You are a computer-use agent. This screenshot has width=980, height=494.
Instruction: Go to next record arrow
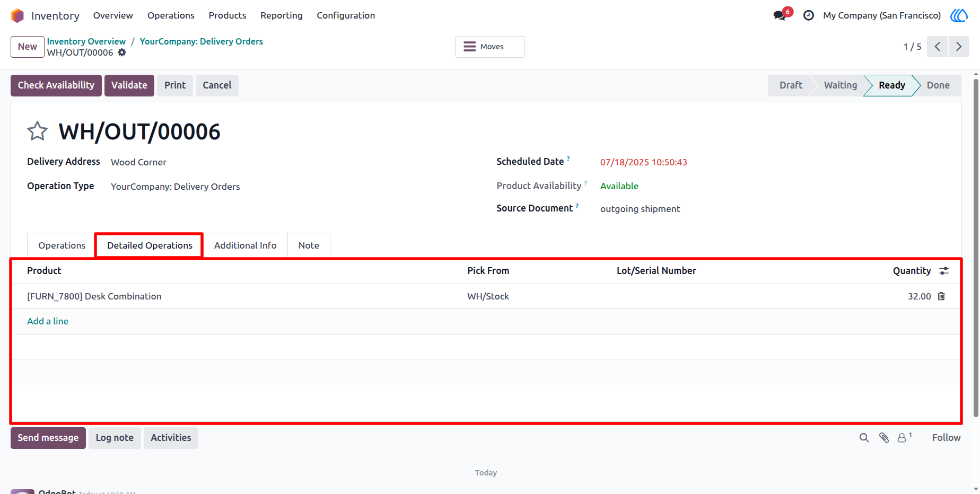959,47
